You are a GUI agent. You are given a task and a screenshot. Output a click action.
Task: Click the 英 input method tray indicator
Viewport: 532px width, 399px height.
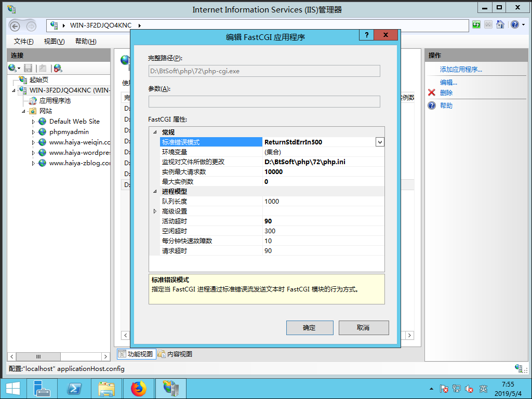[x=483, y=389]
